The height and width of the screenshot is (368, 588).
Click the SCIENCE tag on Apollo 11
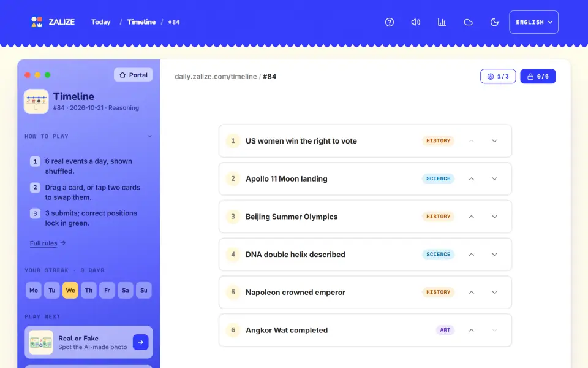[x=438, y=178]
